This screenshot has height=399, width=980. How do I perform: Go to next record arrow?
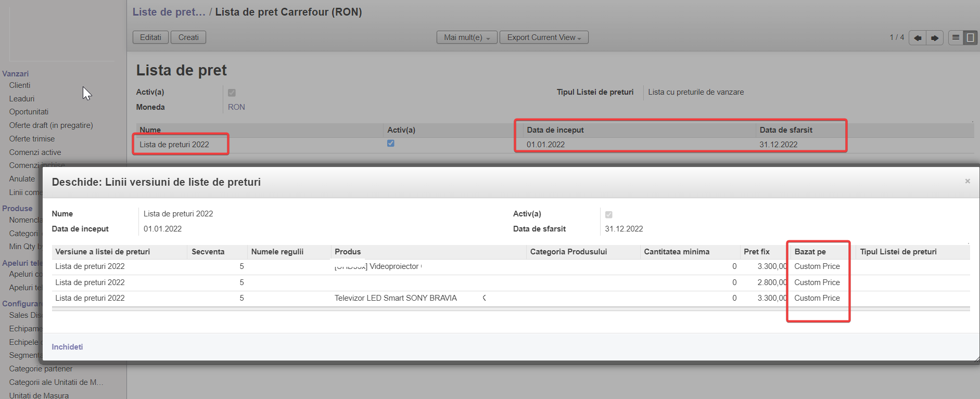point(935,38)
